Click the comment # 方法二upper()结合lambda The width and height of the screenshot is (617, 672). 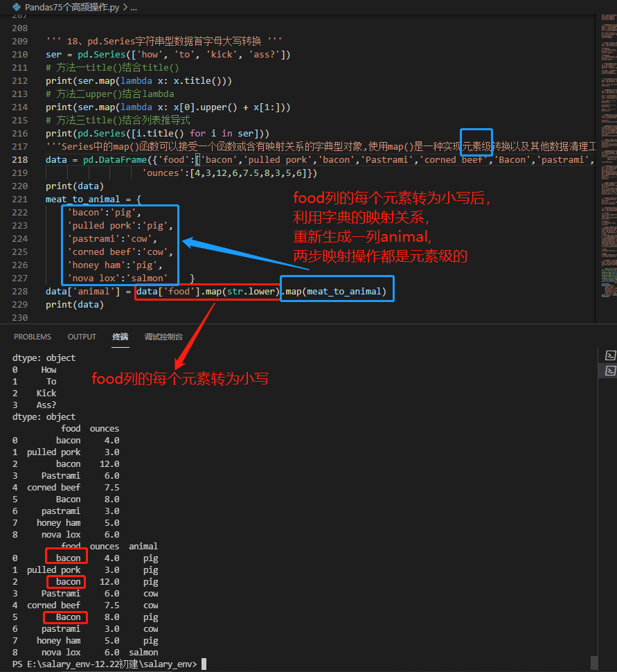[109, 94]
